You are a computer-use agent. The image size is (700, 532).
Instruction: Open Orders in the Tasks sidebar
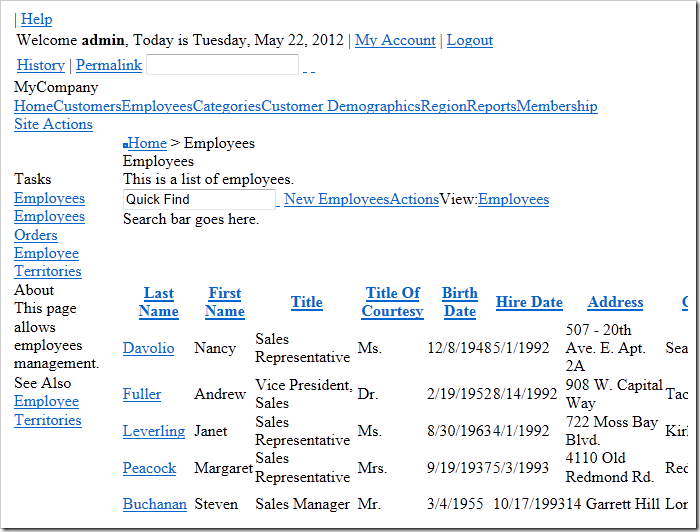[x=36, y=235]
